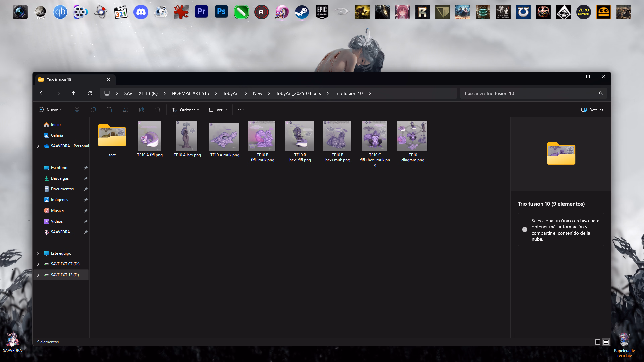
Task: Toggle the Detalles pane button
Action: (x=592, y=110)
